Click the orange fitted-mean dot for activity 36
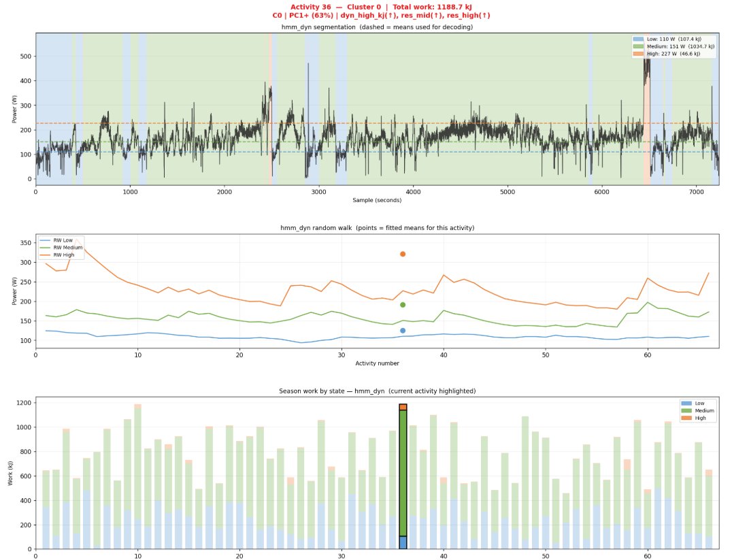This screenshot has height=560, width=732. pos(403,254)
